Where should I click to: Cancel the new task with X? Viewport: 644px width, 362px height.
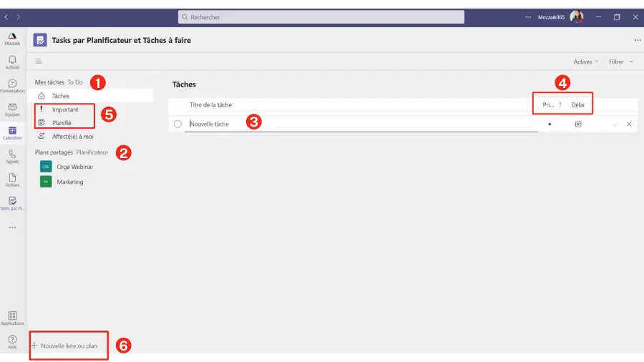pyautogui.click(x=629, y=124)
